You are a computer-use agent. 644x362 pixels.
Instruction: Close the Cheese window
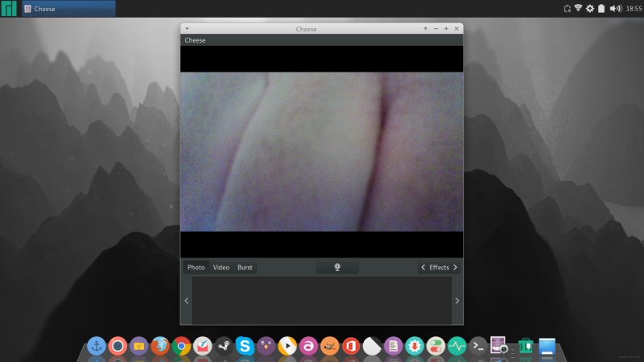point(456,29)
